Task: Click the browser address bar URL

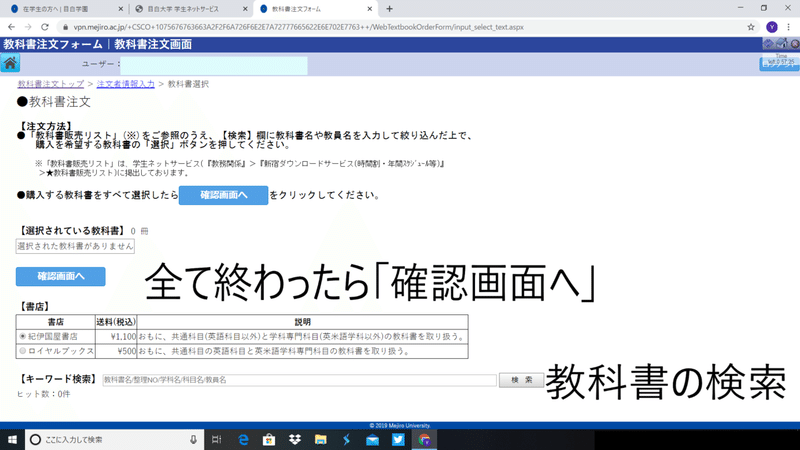Action: coord(298,27)
